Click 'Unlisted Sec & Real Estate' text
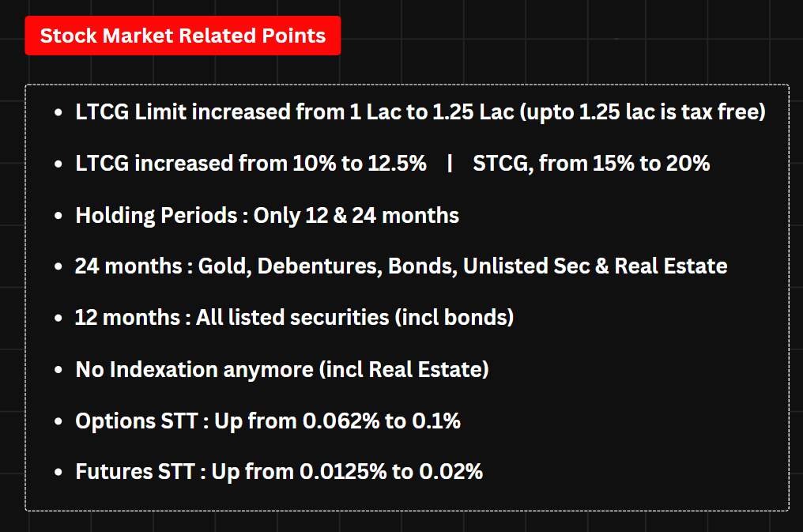 click(595, 266)
